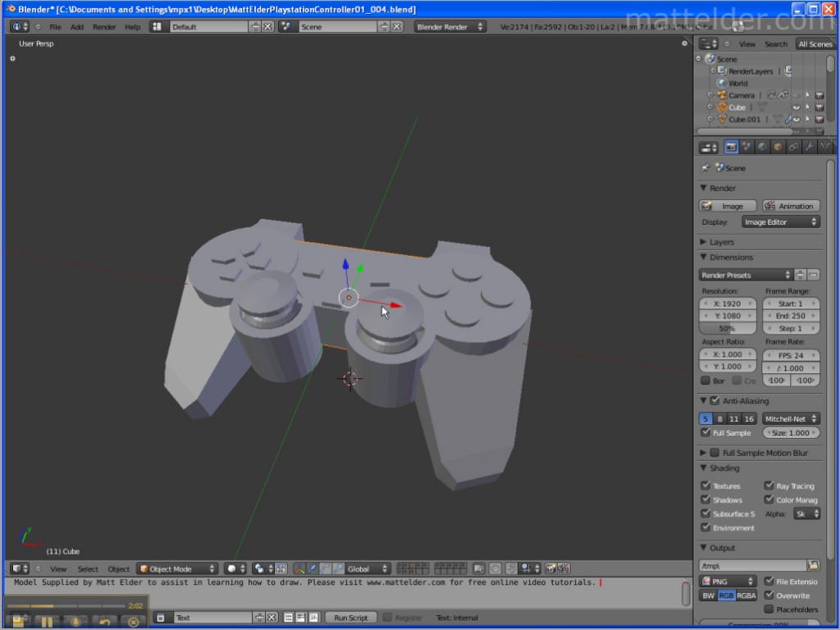This screenshot has height=630, width=840.
Task: Open the Add menu
Action: (x=76, y=27)
